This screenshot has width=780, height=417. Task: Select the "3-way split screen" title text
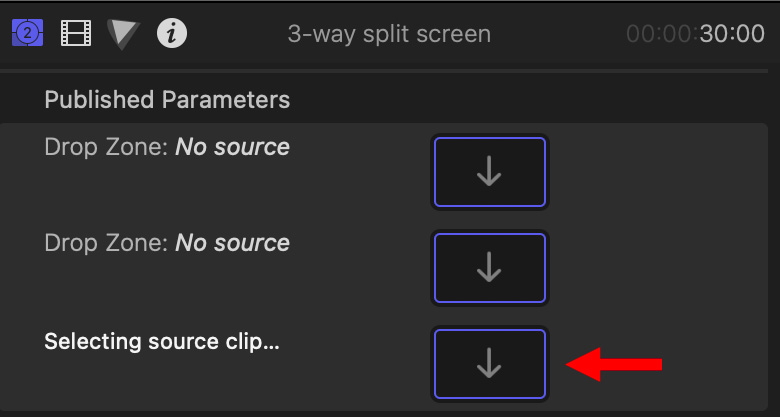click(389, 34)
